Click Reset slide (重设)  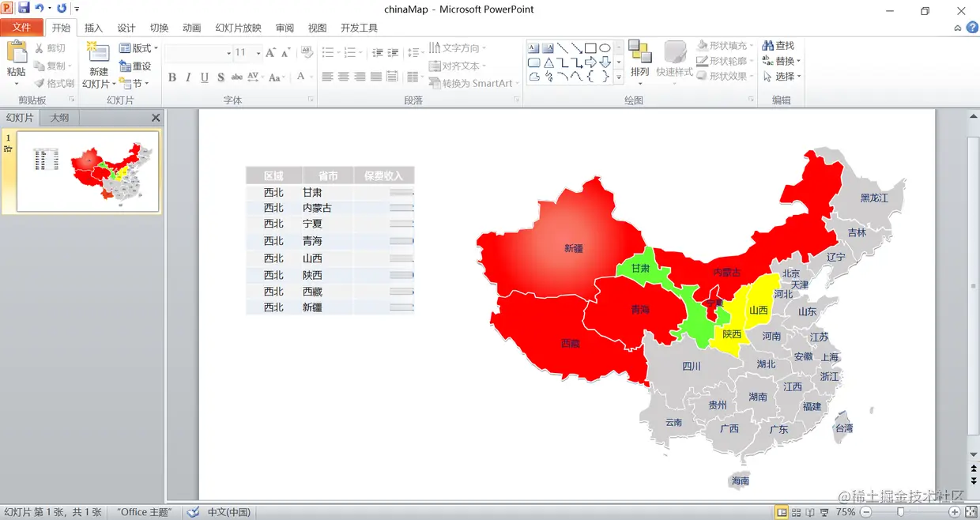[135, 66]
